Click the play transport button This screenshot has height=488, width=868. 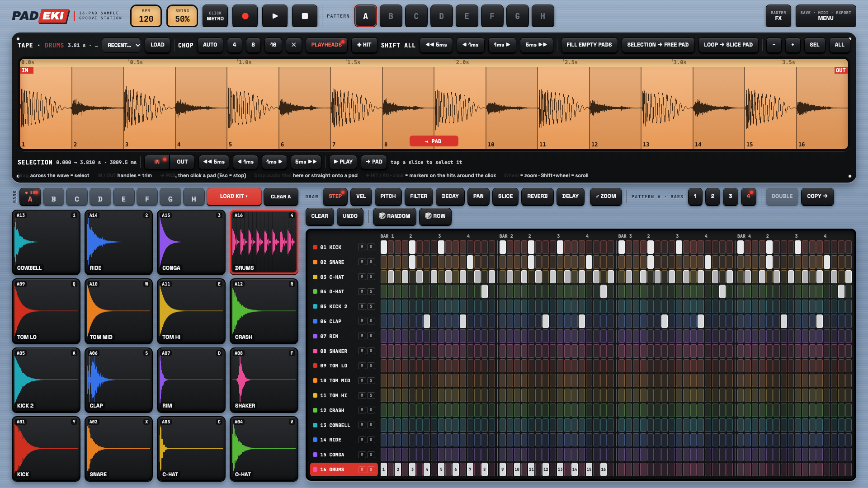point(275,16)
